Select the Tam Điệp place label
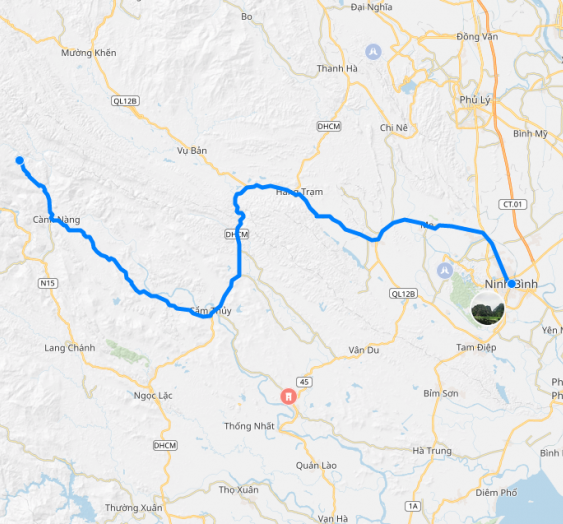 476,347
